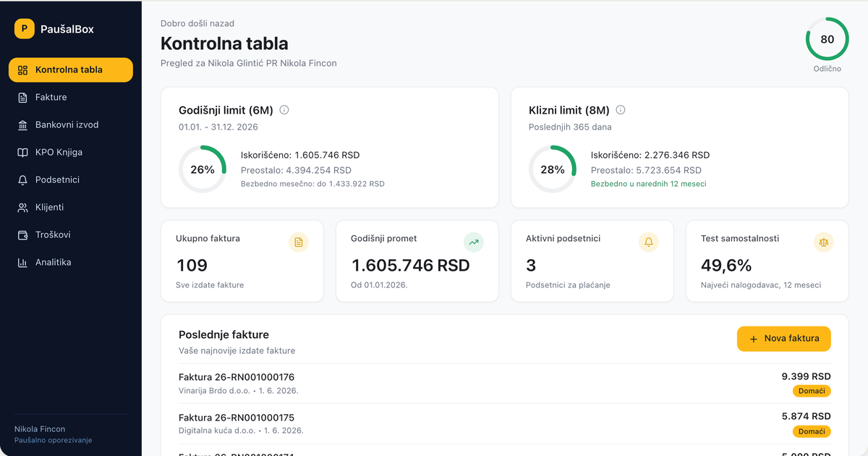Open the Ukupno faktura card showing 109
Viewport: 868px width, 456px height.
click(x=242, y=261)
